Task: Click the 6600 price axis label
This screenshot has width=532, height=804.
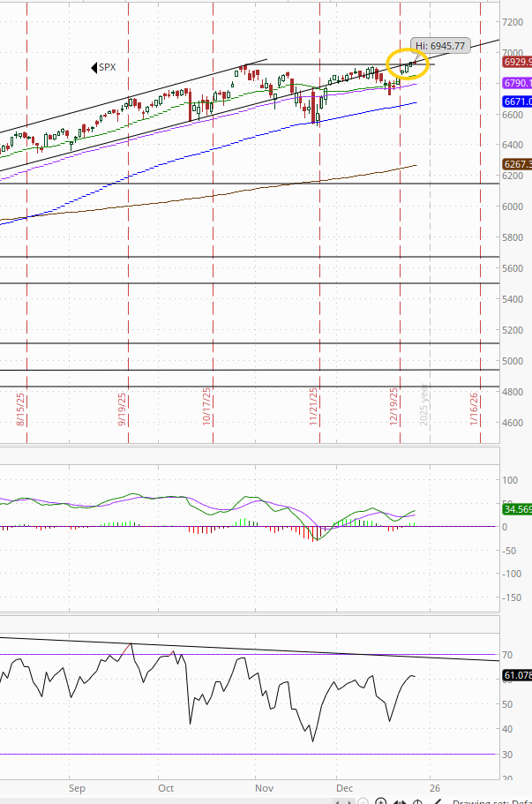Action: tap(513, 115)
